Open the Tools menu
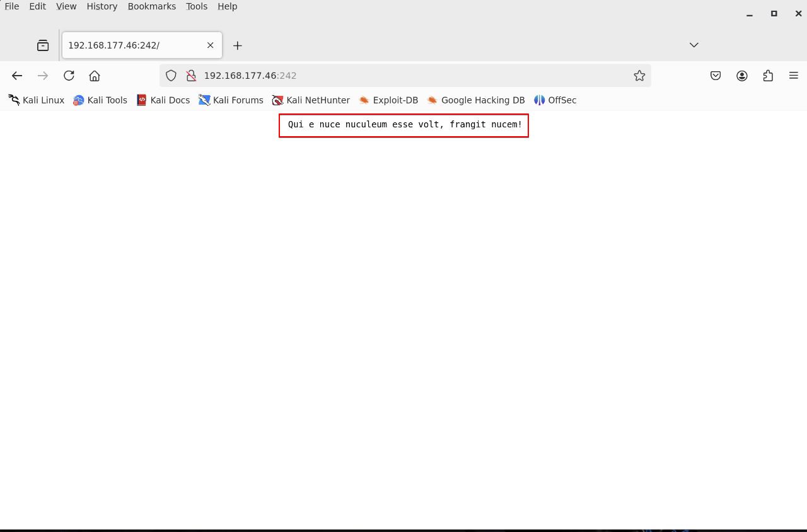Image resolution: width=807 pixels, height=532 pixels. tap(197, 6)
